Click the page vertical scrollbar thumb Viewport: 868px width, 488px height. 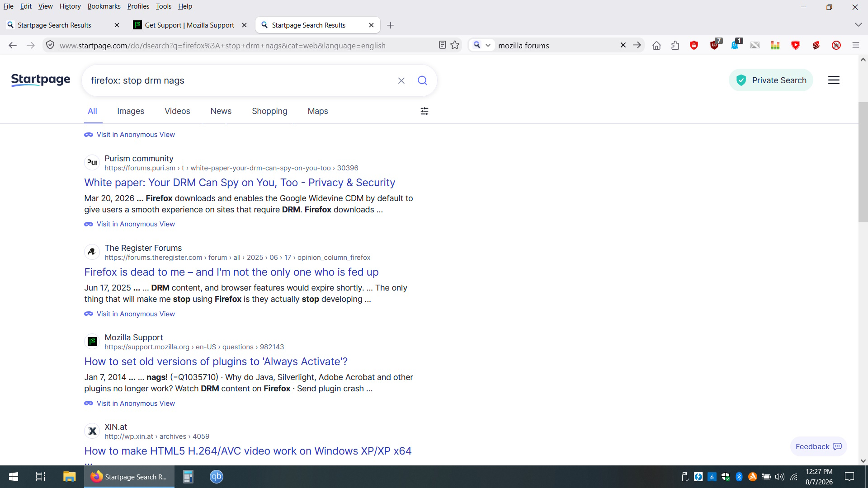863,162
